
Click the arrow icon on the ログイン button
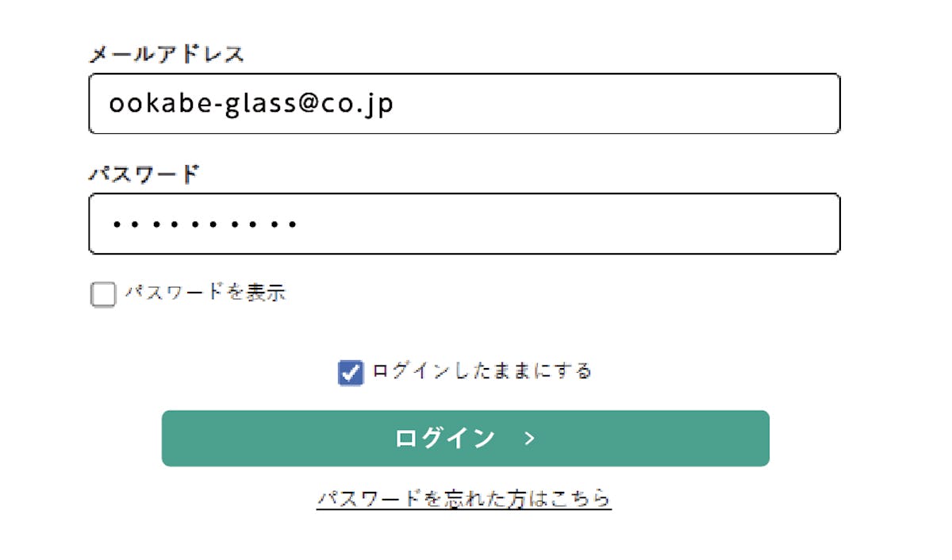coord(530,439)
